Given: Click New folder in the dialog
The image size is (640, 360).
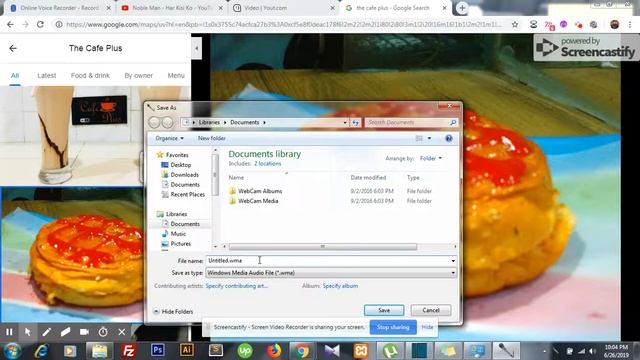Looking at the screenshot, I should [211, 138].
